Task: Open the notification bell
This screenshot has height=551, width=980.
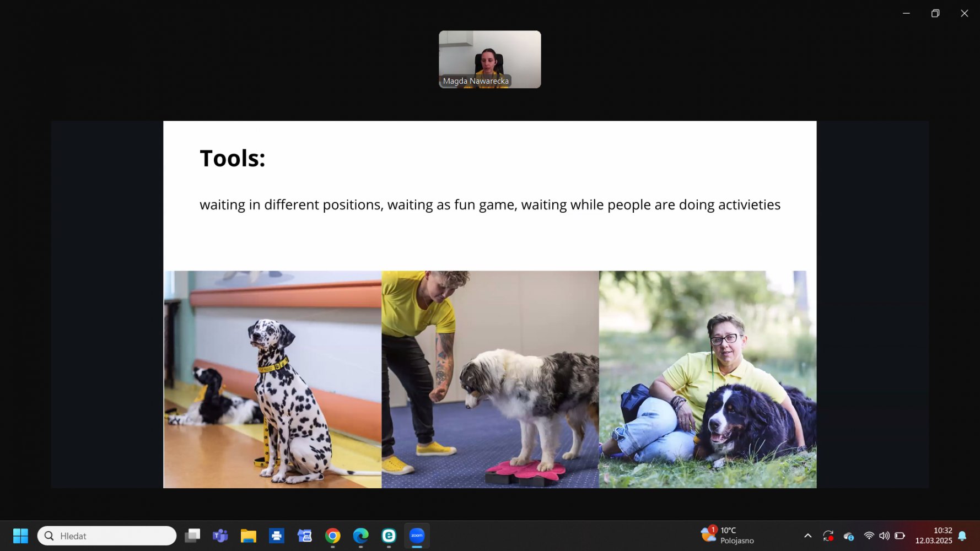Action: (x=962, y=536)
